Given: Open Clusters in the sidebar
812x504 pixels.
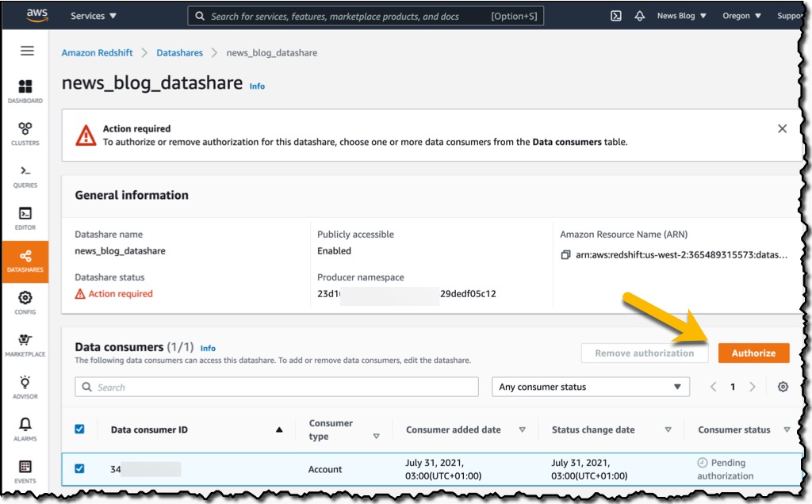Looking at the screenshot, I should click(25, 133).
